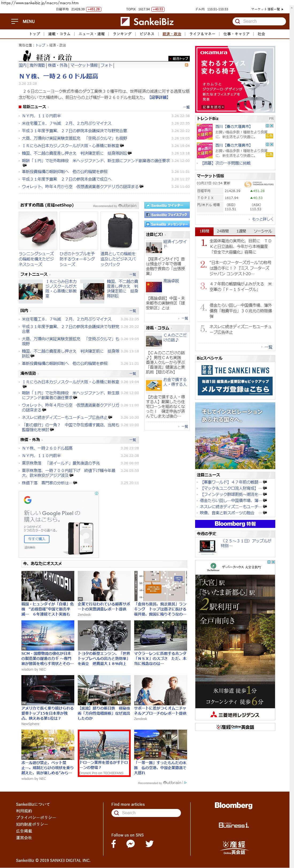Click the 産経Online英会話 sidebar banner
This screenshot has width=294, height=868.
(235, 727)
